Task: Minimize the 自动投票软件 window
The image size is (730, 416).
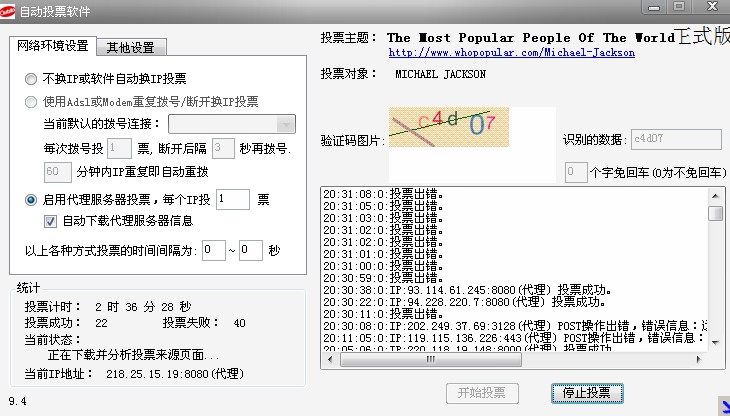Action: coord(654,7)
